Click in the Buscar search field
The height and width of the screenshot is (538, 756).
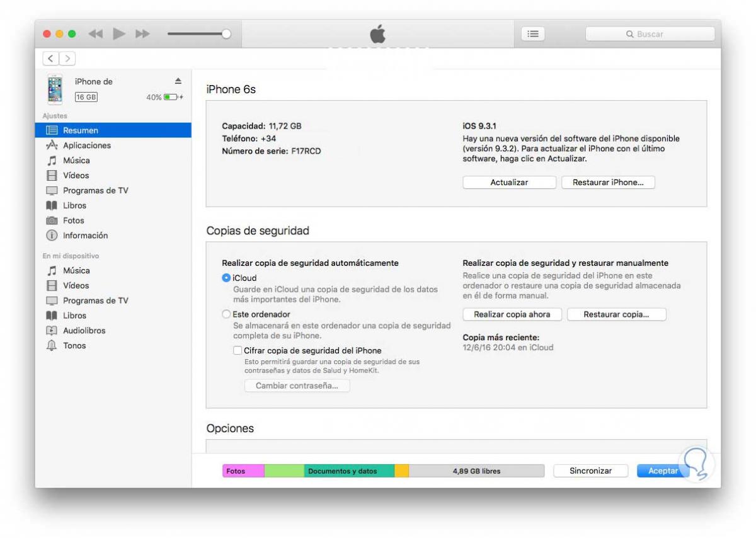[x=650, y=34]
